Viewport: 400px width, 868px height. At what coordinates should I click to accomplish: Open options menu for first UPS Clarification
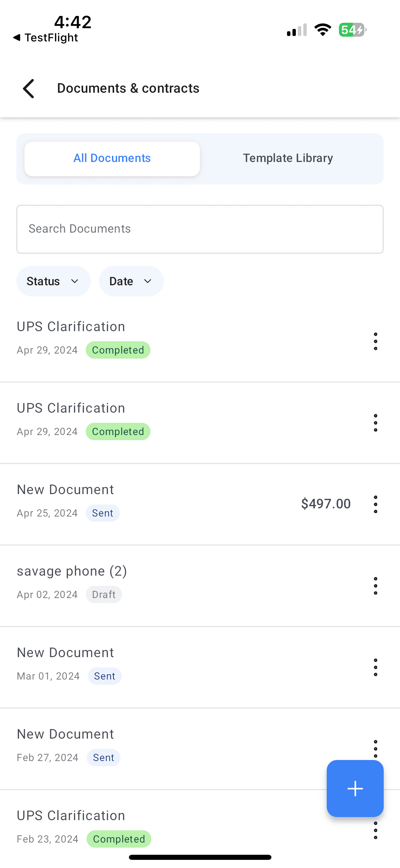click(375, 341)
